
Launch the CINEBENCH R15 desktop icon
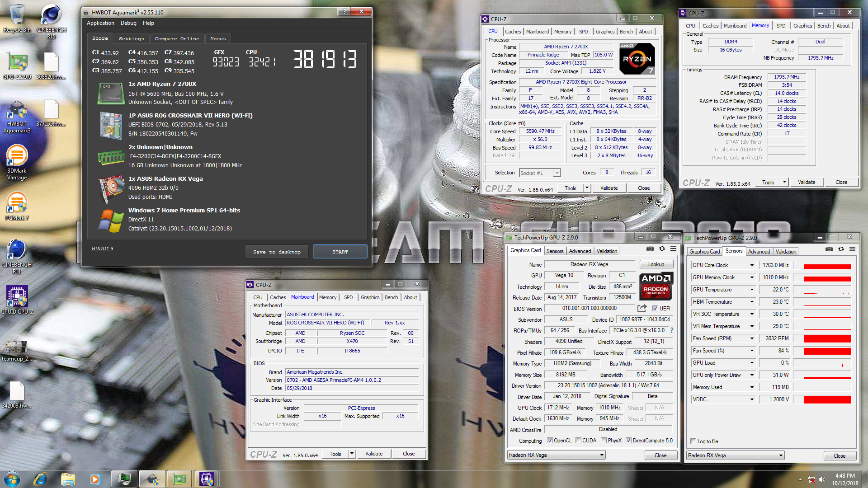tap(51, 22)
